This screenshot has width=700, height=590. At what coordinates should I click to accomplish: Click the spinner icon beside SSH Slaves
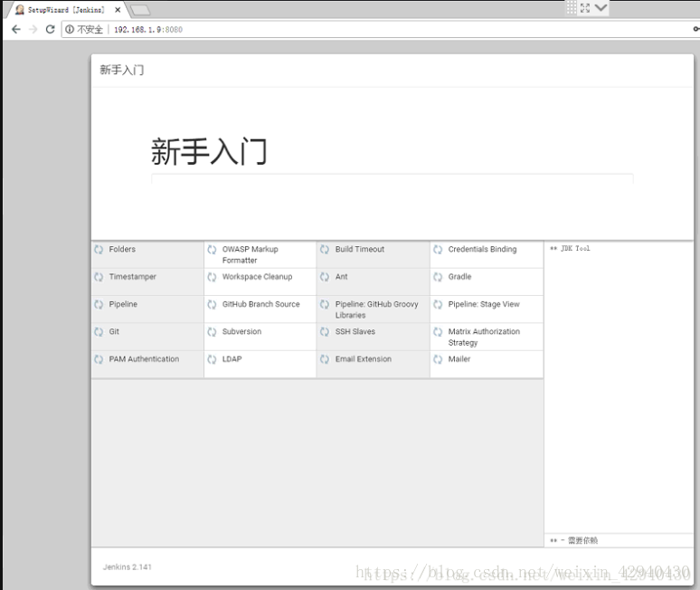(x=325, y=332)
